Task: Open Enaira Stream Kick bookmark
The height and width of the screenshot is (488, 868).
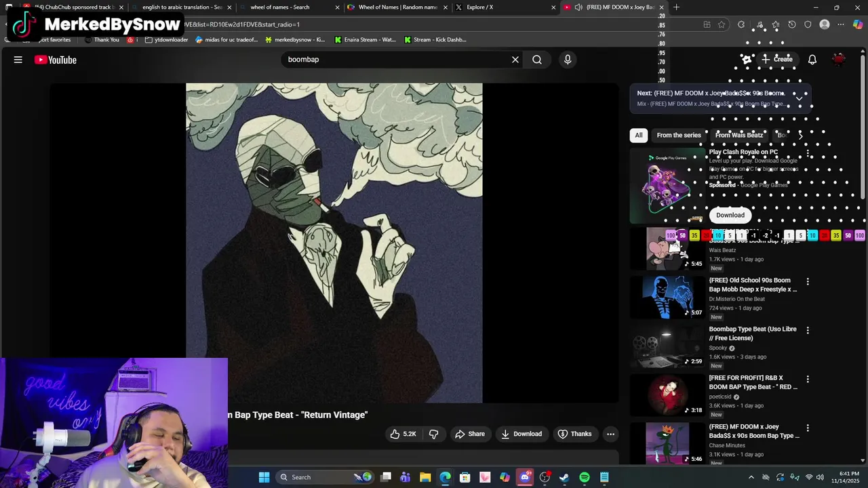Action: click(365, 39)
